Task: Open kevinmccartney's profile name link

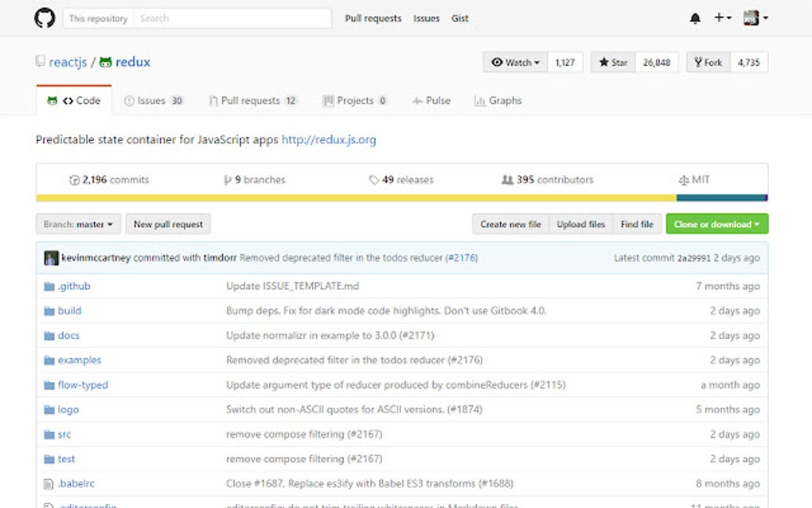Action: click(x=96, y=258)
